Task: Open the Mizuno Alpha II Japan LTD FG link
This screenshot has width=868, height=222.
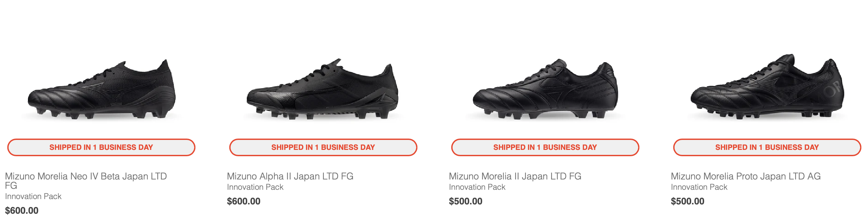Action: [290, 176]
